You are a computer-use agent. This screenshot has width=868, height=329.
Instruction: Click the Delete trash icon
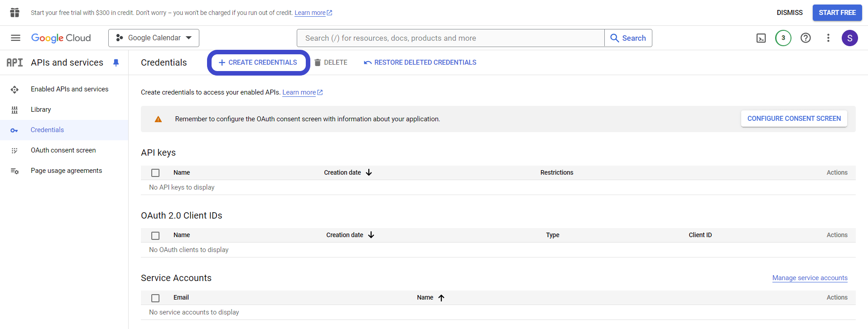[318, 62]
